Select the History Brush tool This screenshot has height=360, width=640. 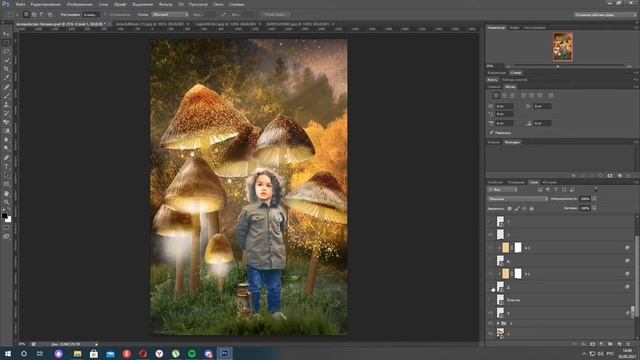pyautogui.click(x=6, y=113)
